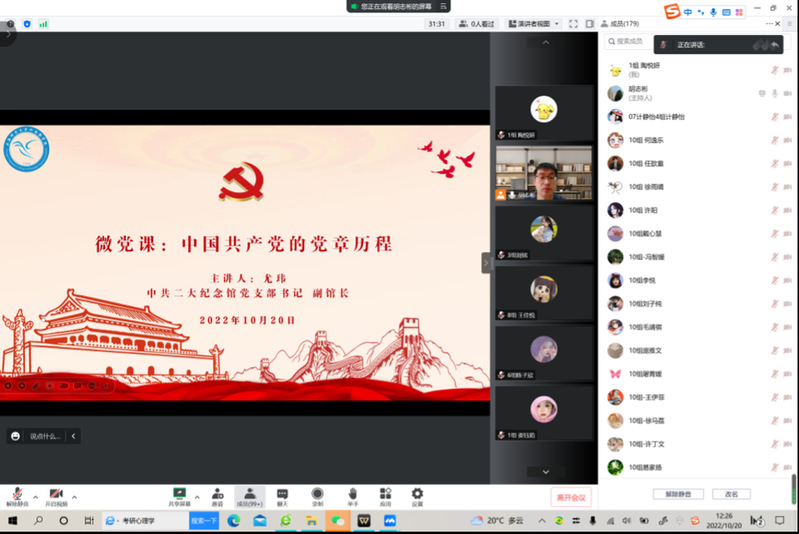Toggle the Members (99+) panel button
The image size is (799, 534).
250,497
